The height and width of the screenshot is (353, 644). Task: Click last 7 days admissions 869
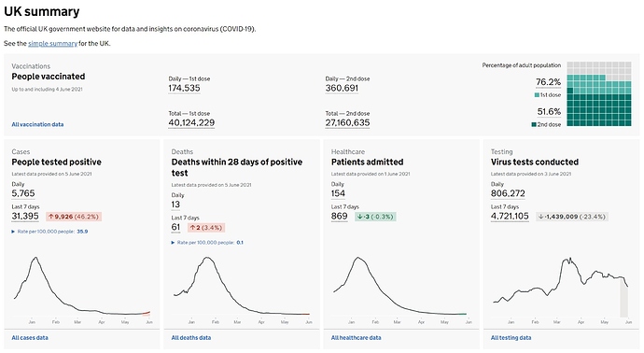[x=339, y=216]
